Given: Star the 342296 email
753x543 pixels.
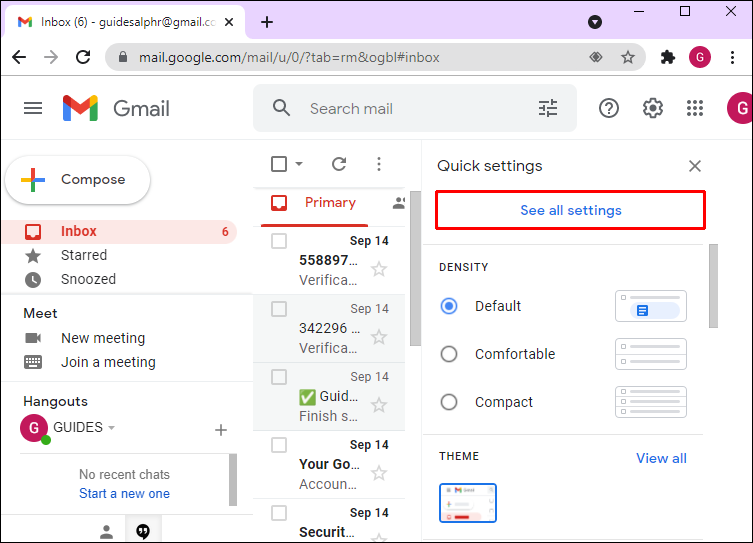Looking at the screenshot, I should click(379, 337).
